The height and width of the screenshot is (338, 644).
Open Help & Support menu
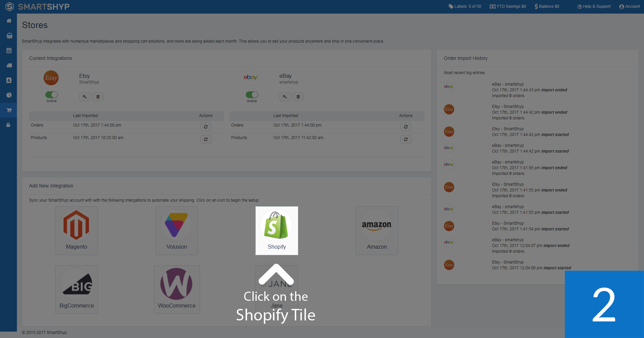pos(594,6)
